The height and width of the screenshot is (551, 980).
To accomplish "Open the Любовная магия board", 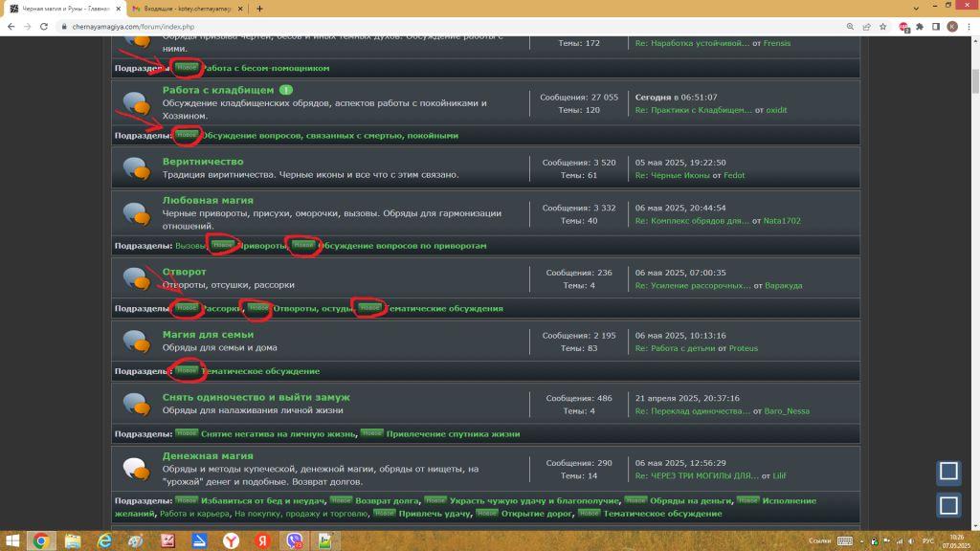I will pos(208,200).
